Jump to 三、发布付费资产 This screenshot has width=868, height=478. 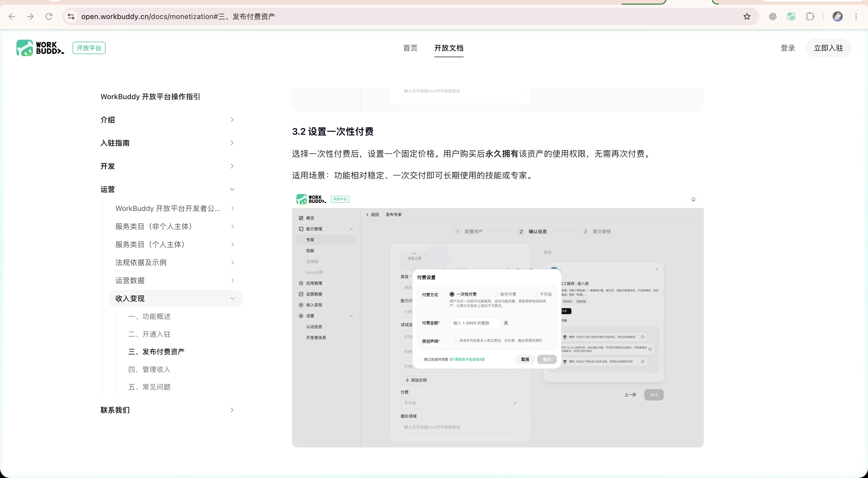point(156,352)
